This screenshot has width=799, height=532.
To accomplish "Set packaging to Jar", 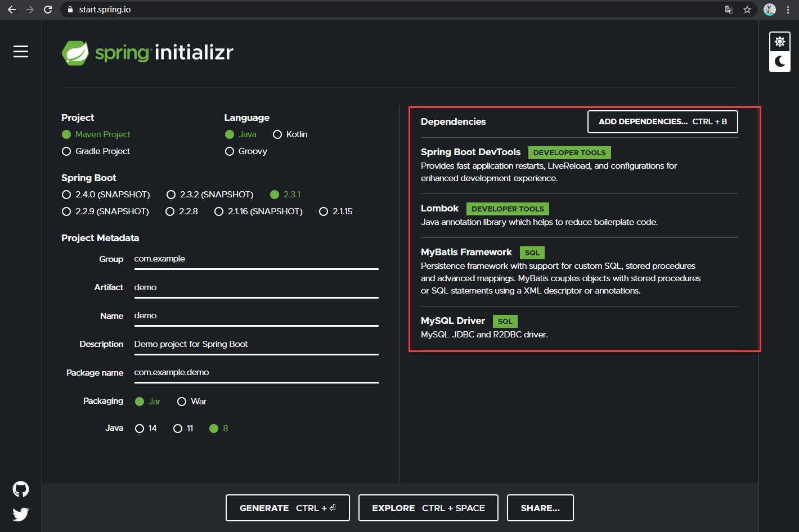I will (x=148, y=402).
